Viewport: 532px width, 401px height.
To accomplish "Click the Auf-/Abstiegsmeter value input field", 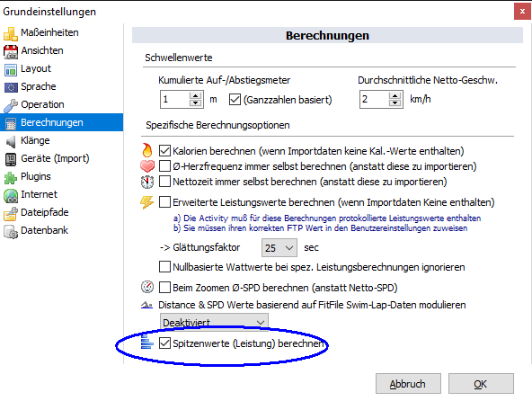I will pos(174,99).
